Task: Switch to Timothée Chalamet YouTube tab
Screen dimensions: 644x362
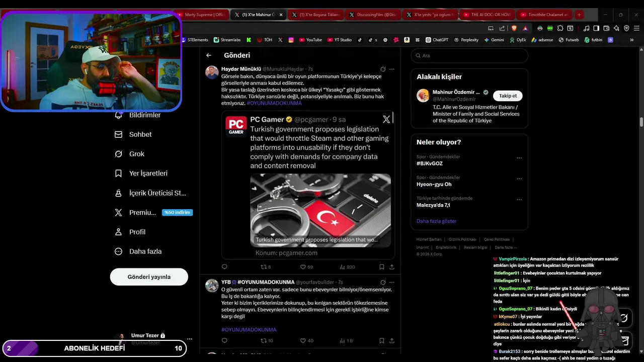Action: [544, 15]
